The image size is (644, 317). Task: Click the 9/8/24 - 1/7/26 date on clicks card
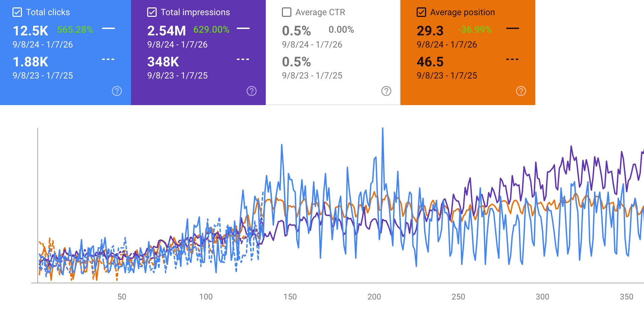43,44
